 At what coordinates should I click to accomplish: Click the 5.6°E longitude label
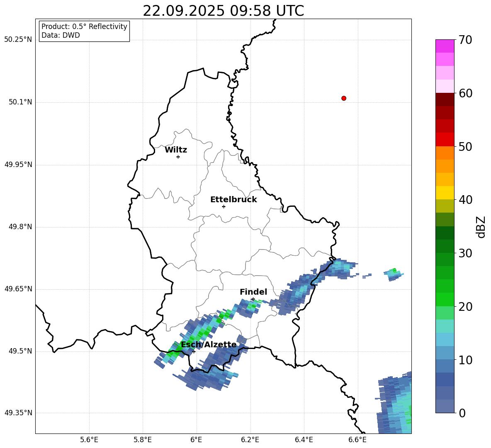[x=89, y=440]
